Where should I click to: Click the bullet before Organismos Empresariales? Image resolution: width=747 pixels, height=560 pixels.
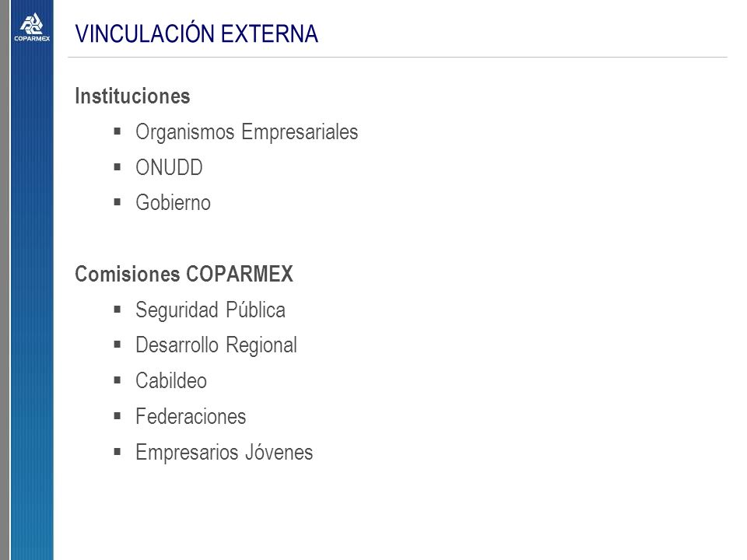[117, 131]
